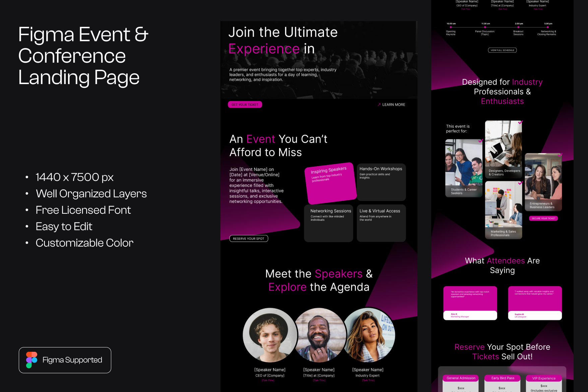Click the curly-haired speaker's circular photo
The height and width of the screenshot is (392, 588).
click(270, 335)
